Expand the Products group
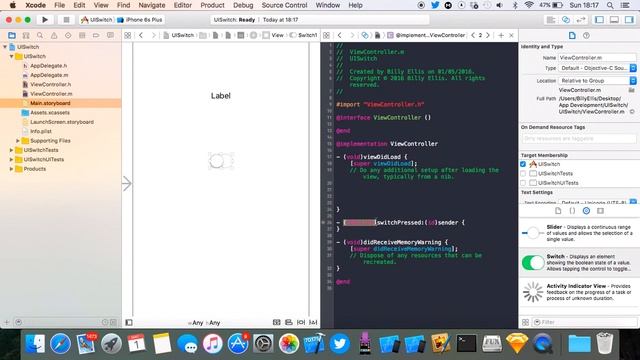The width and height of the screenshot is (640, 360). point(11,169)
